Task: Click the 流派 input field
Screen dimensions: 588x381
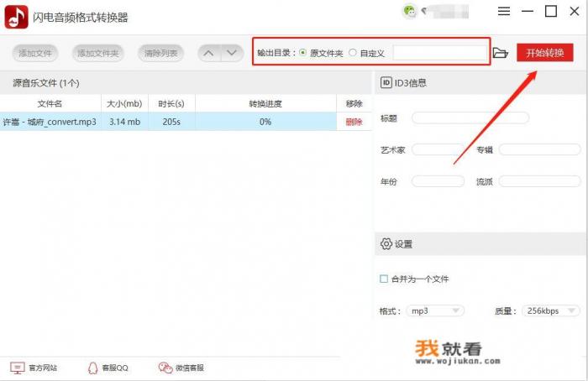Action: [539, 182]
